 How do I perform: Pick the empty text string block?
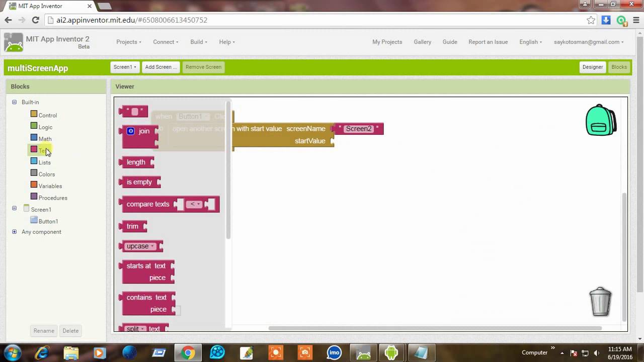[134, 111]
